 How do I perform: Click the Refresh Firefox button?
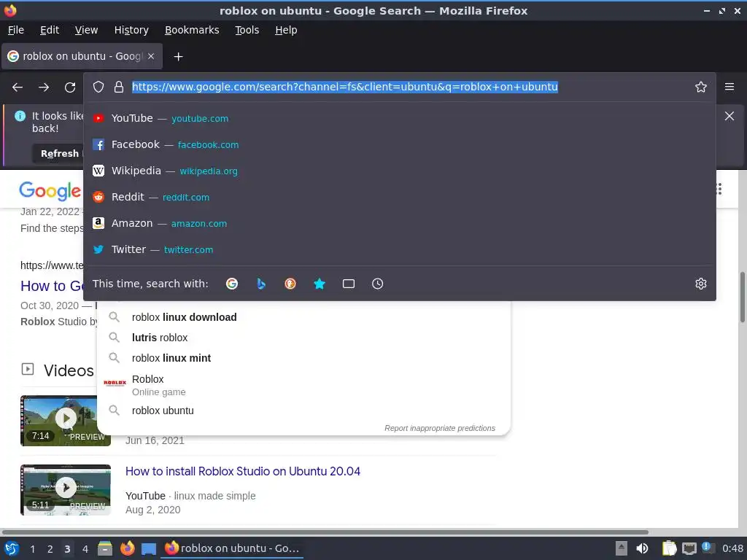coord(60,154)
